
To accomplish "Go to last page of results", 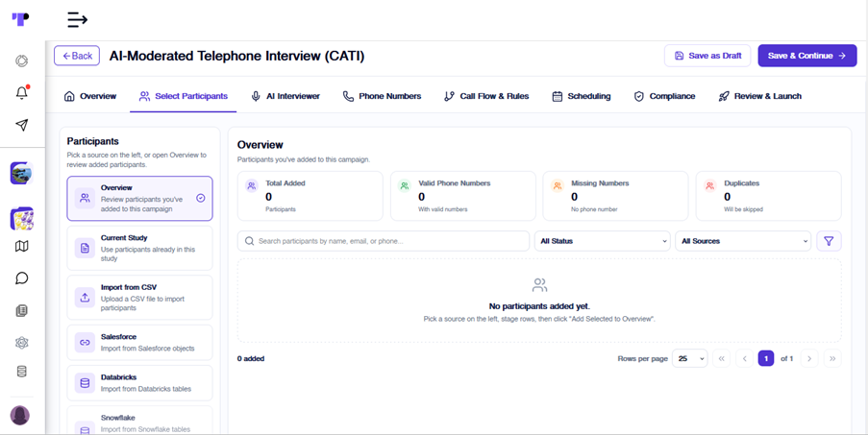I will pos(832,359).
